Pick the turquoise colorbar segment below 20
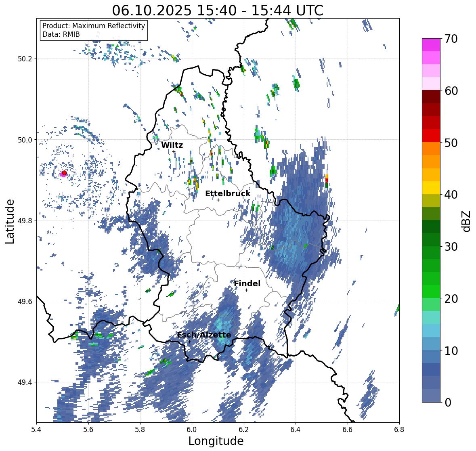Image resolution: width=476 pixels, height=451 pixels. coord(431,317)
